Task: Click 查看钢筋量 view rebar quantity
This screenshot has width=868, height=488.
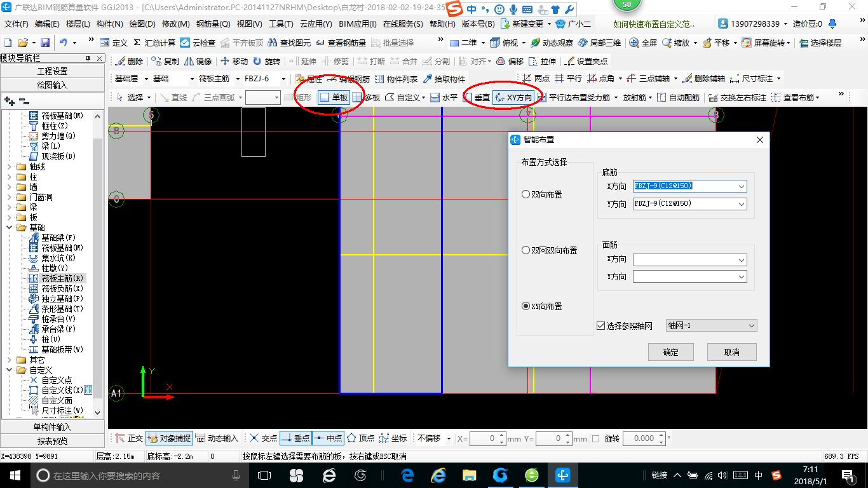Action: 341,43
